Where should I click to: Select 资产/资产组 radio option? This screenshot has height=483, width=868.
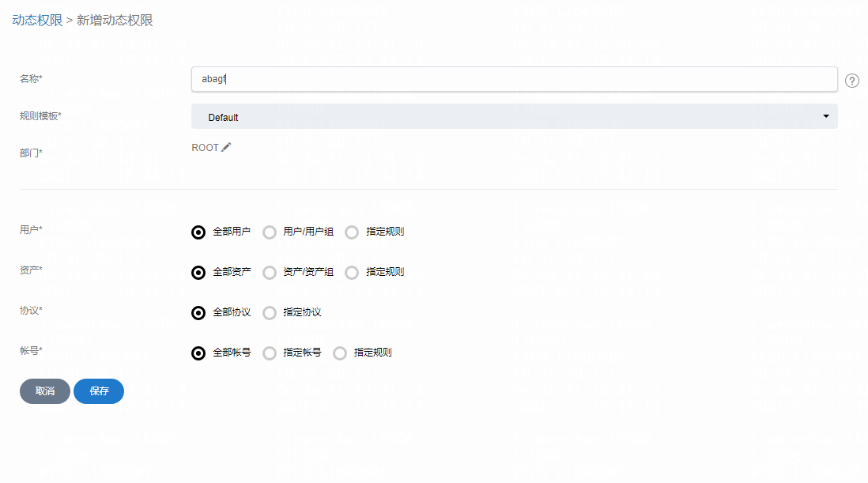point(270,272)
